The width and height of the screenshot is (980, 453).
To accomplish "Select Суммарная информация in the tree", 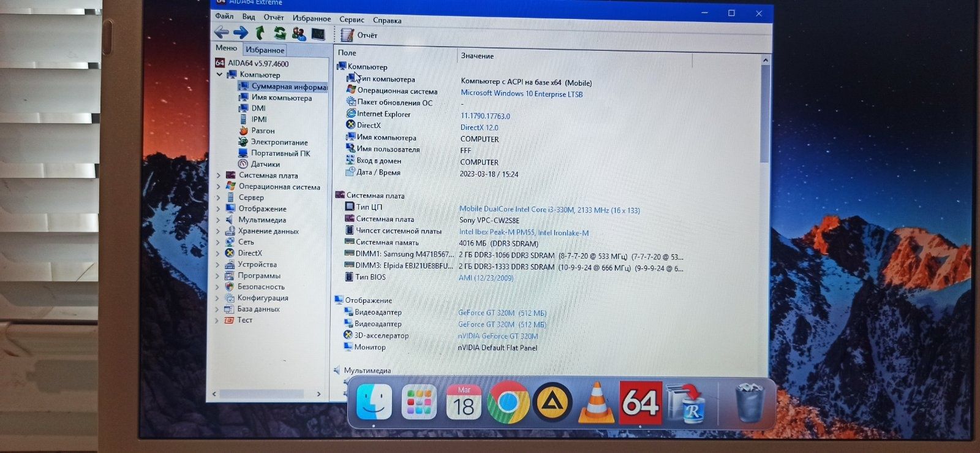I will pos(282,86).
